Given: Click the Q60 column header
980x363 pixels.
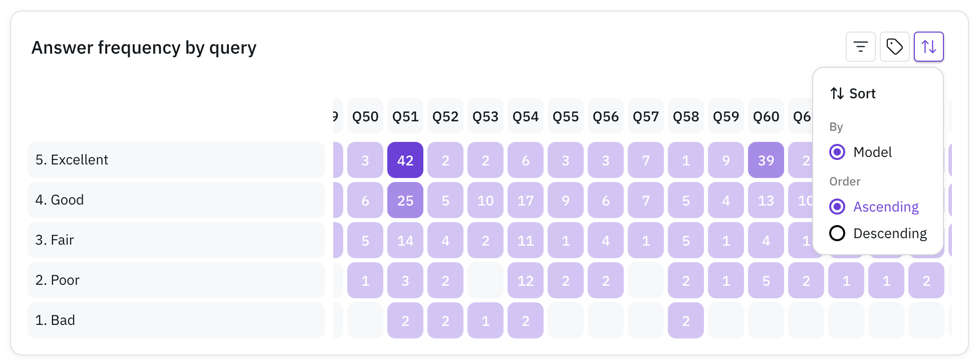Looking at the screenshot, I should pyautogui.click(x=766, y=116).
